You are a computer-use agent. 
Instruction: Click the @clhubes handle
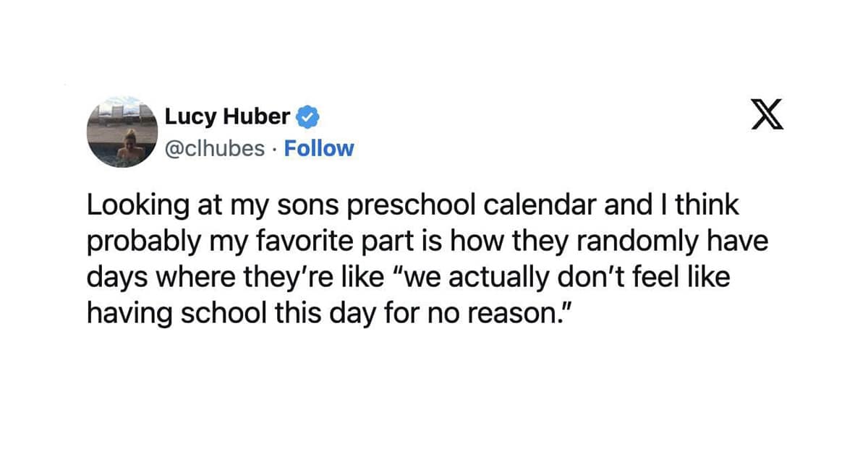(x=216, y=148)
